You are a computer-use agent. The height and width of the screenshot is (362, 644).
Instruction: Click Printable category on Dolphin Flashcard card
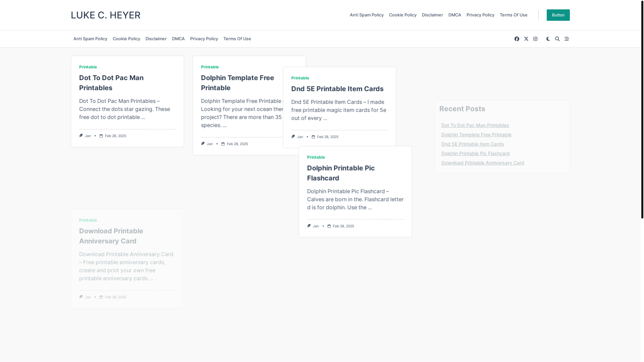click(x=316, y=157)
